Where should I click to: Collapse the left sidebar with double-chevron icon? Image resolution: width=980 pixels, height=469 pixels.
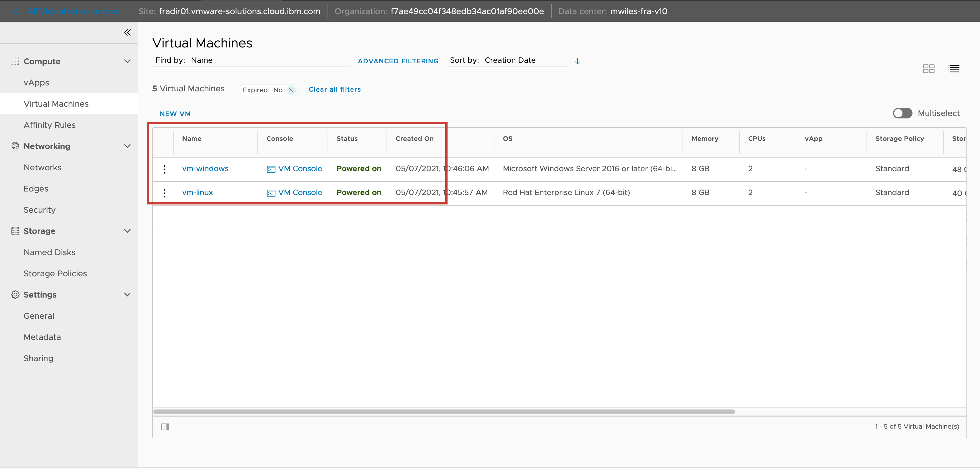click(127, 32)
